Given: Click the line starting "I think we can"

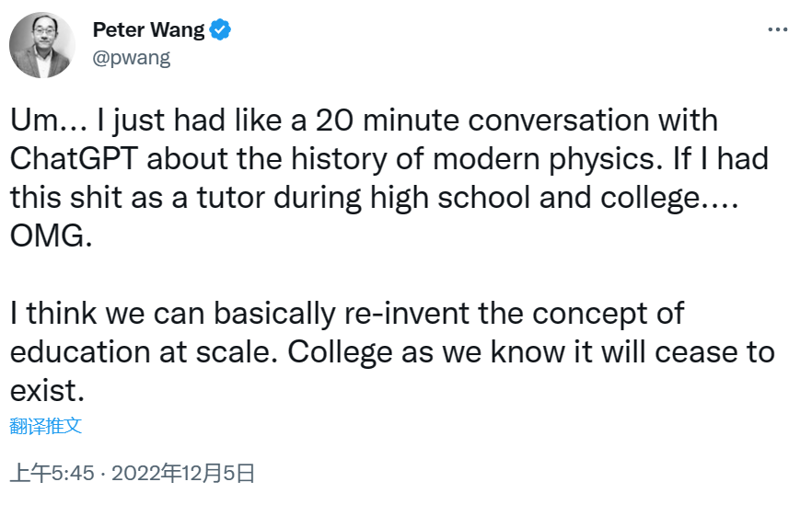Looking at the screenshot, I should coord(348,313).
